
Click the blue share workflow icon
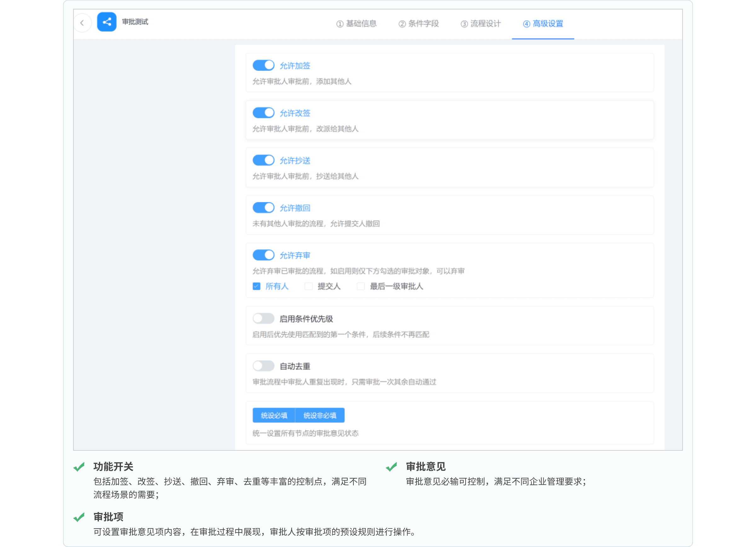[107, 22]
